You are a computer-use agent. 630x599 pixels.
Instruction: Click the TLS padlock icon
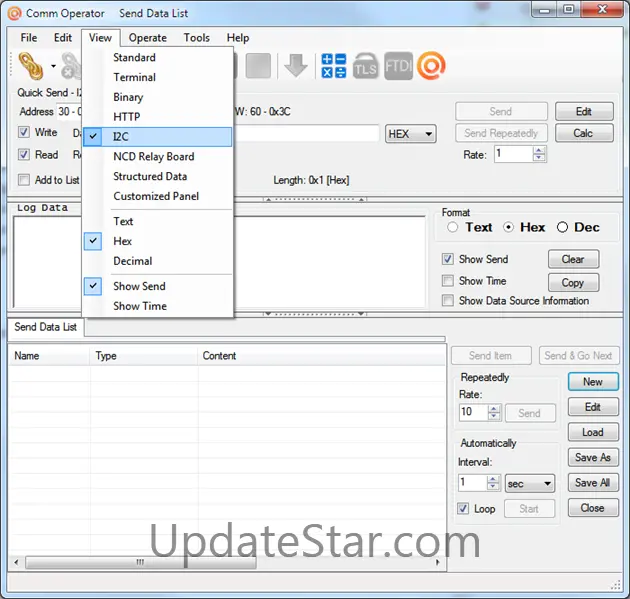point(366,66)
